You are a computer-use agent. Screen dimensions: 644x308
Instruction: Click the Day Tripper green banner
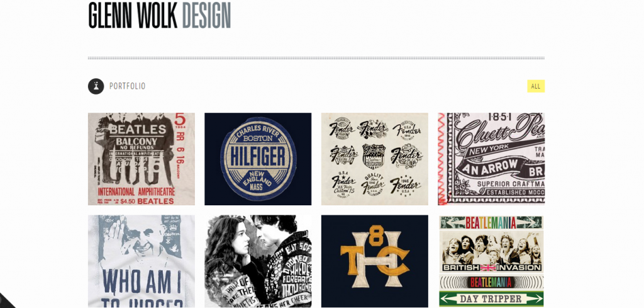[x=491, y=299]
